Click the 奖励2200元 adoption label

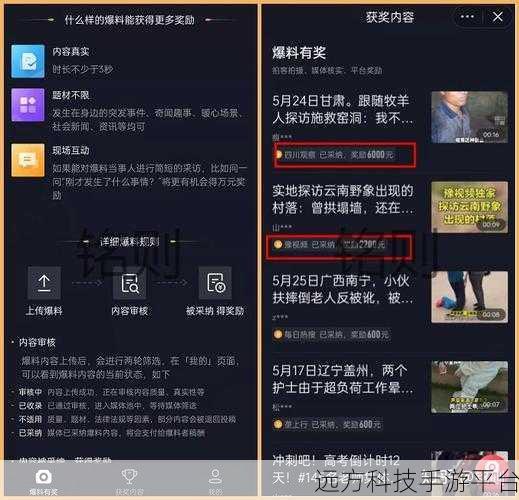coord(330,245)
